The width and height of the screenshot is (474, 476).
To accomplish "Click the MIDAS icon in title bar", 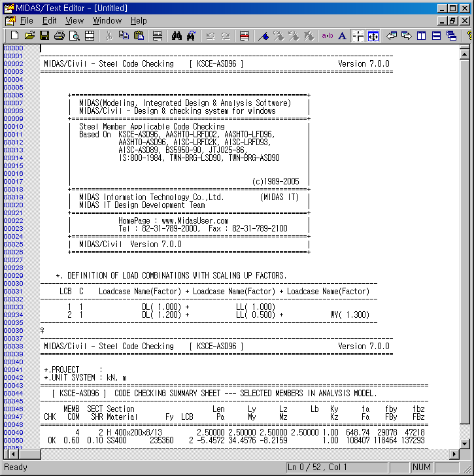I will (x=9, y=8).
